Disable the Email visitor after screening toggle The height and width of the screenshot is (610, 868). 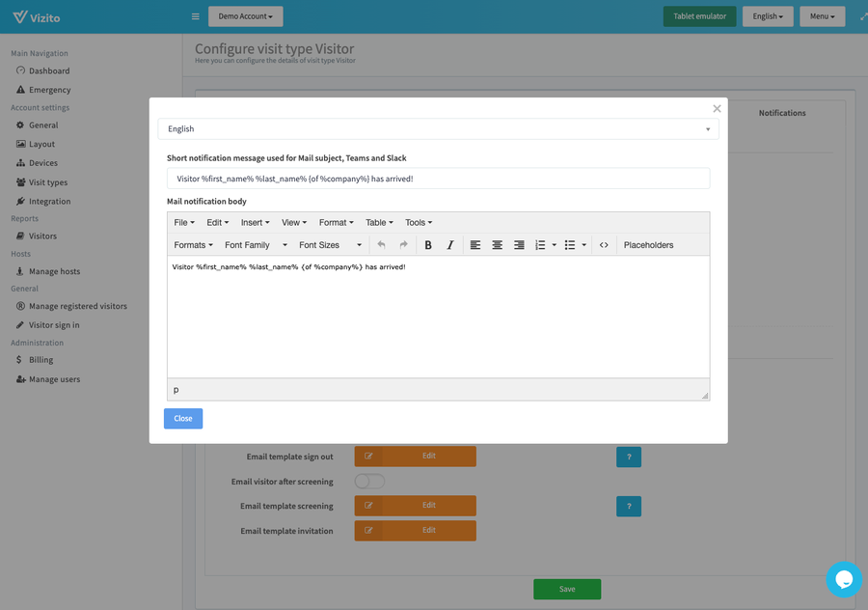(368, 481)
